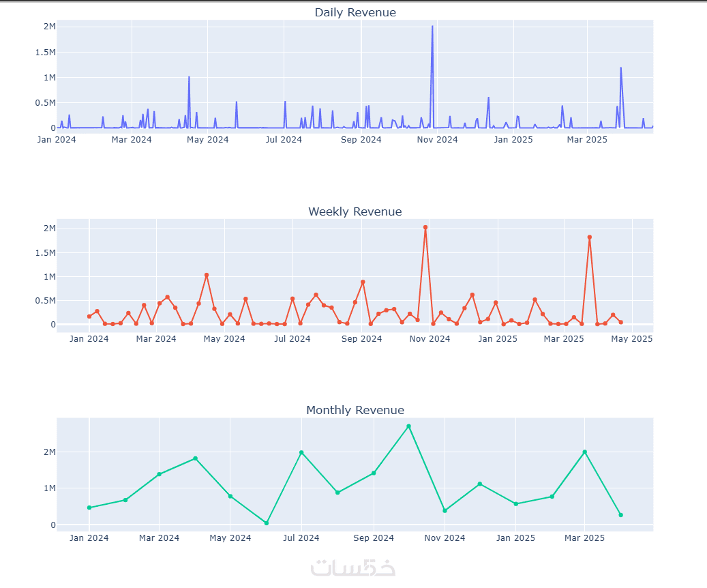Select the weekly 1.8M marker after Mar 2025
The image size is (707, 588).
click(x=589, y=237)
